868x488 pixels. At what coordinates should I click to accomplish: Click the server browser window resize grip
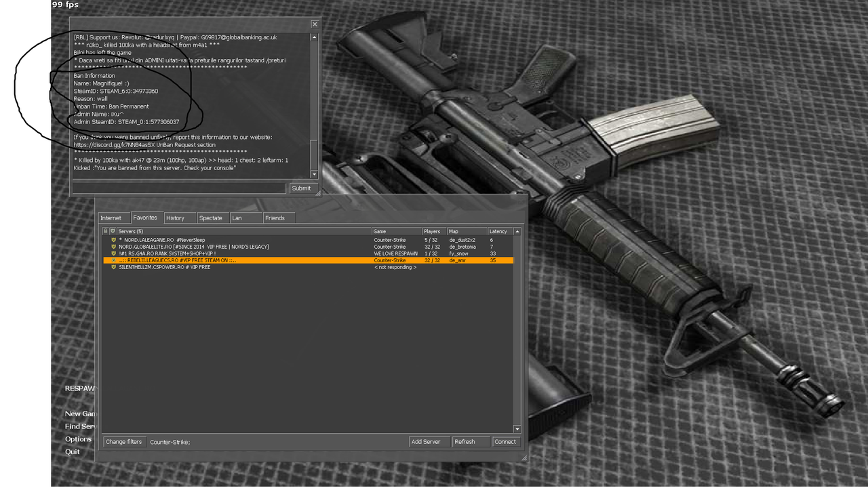point(524,458)
